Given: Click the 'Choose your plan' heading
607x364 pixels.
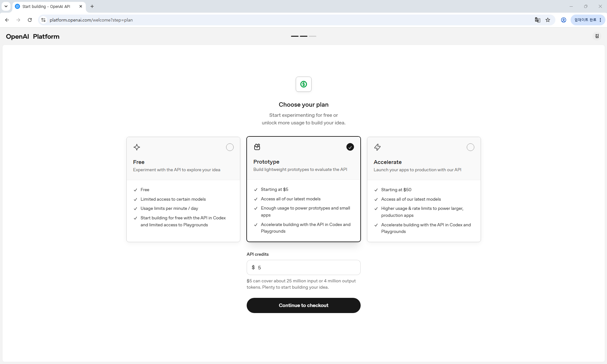Looking at the screenshot, I should (x=304, y=105).
